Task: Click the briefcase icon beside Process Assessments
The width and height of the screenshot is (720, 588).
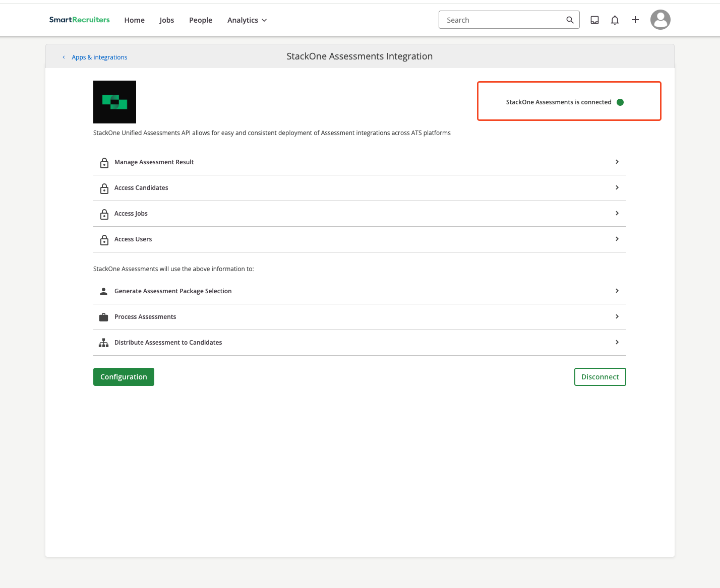Action: tap(103, 316)
